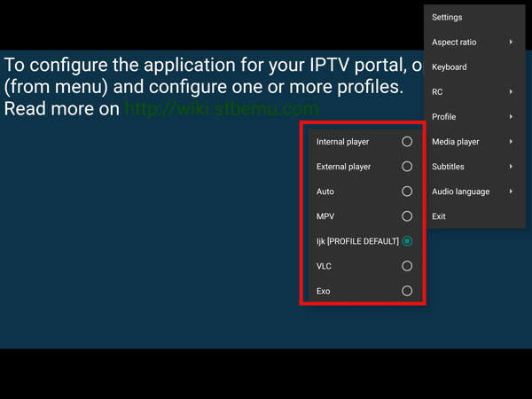This screenshot has height=399, width=532.
Task: Open the Audio language submenu
Action: 460,192
